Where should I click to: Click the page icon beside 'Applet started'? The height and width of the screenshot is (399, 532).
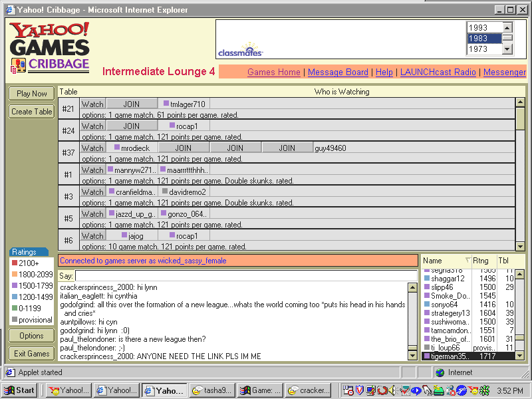[x=10, y=372]
